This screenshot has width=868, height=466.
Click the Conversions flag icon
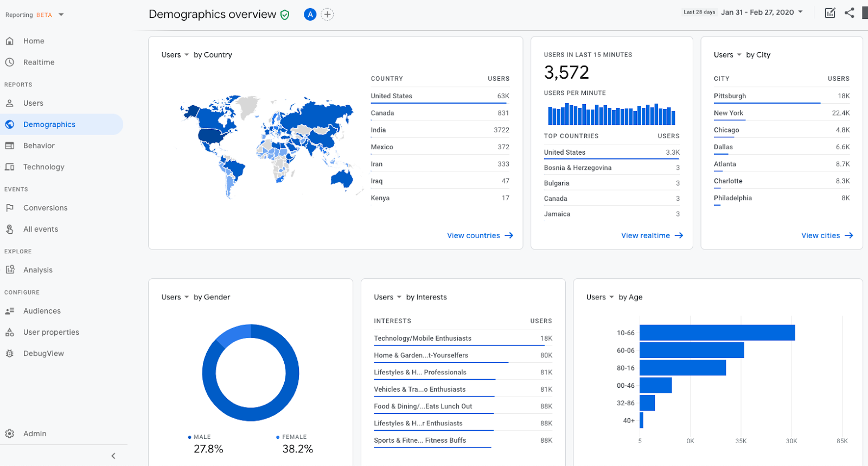tap(10, 208)
